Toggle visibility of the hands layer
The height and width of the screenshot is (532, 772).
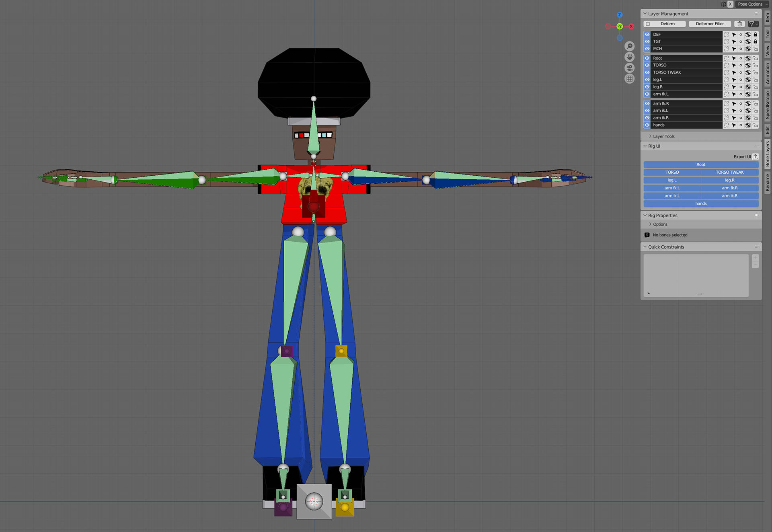(x=647, y=125)
